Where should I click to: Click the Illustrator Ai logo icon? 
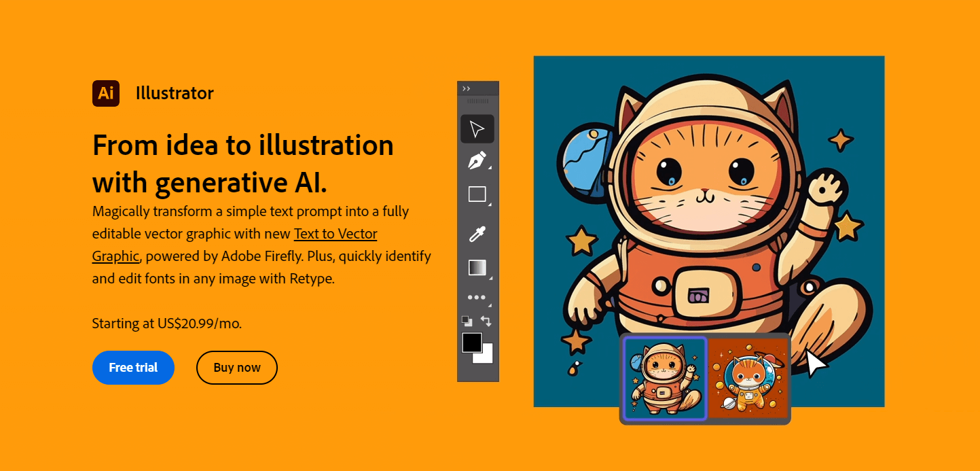click(106, 93)
